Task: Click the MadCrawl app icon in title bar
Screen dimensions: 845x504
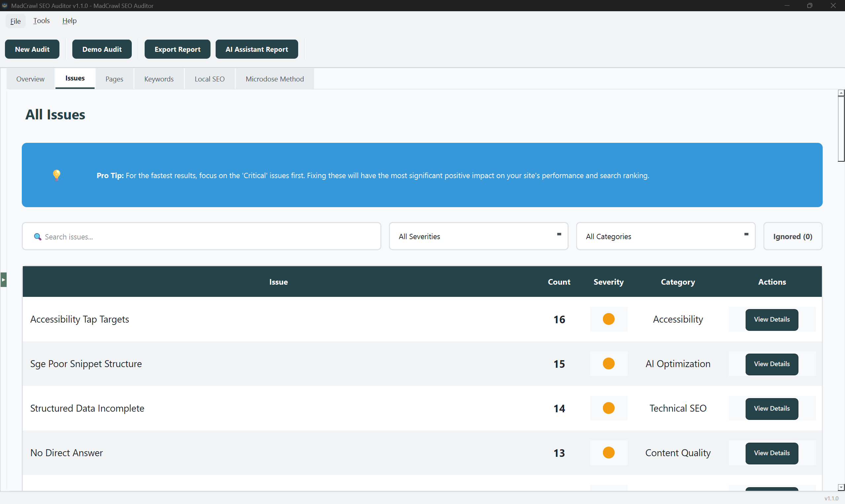Action: 5,5
